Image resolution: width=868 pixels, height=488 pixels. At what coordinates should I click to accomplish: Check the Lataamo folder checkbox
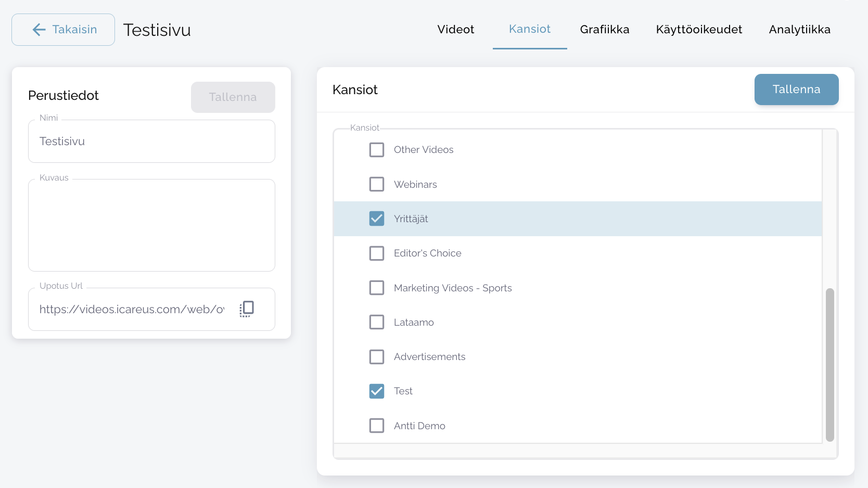(x=376, y=322)
